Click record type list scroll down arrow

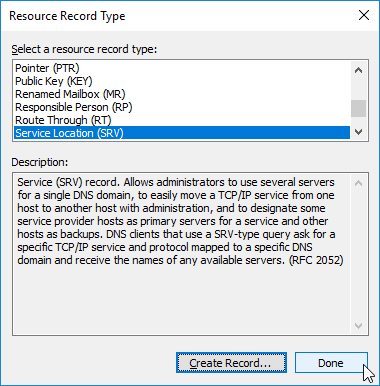359,132
